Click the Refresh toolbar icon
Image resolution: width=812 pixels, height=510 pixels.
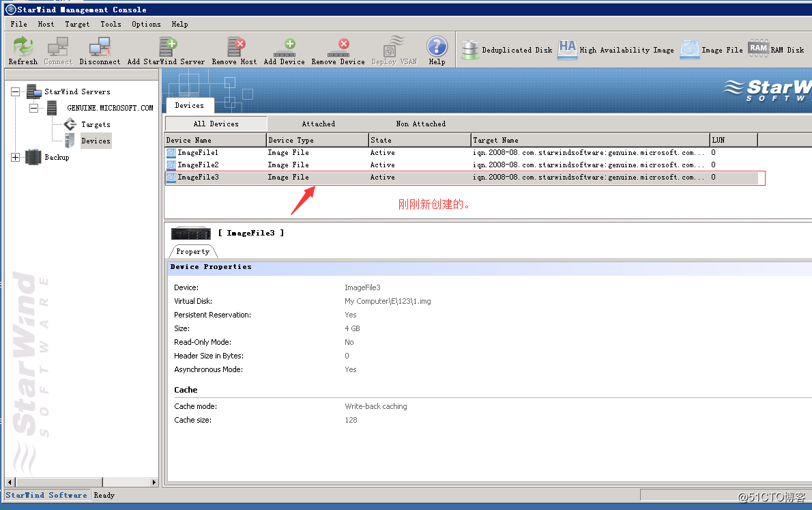23,46
